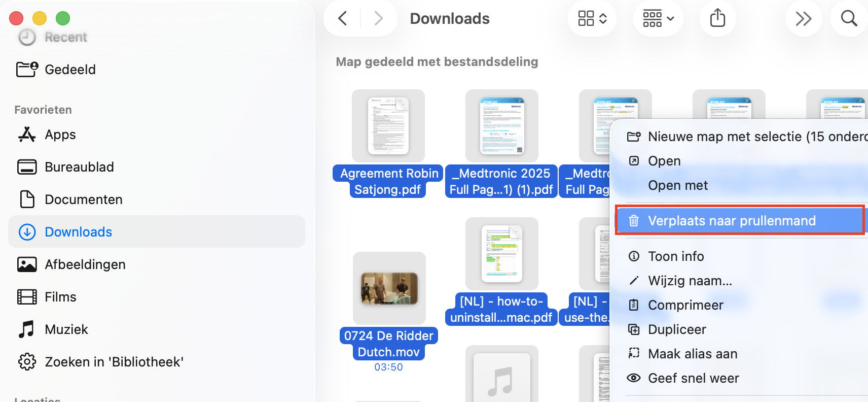Open Muziek in the sidebar
Screen dimensions: 868x402
coord(66,329)
